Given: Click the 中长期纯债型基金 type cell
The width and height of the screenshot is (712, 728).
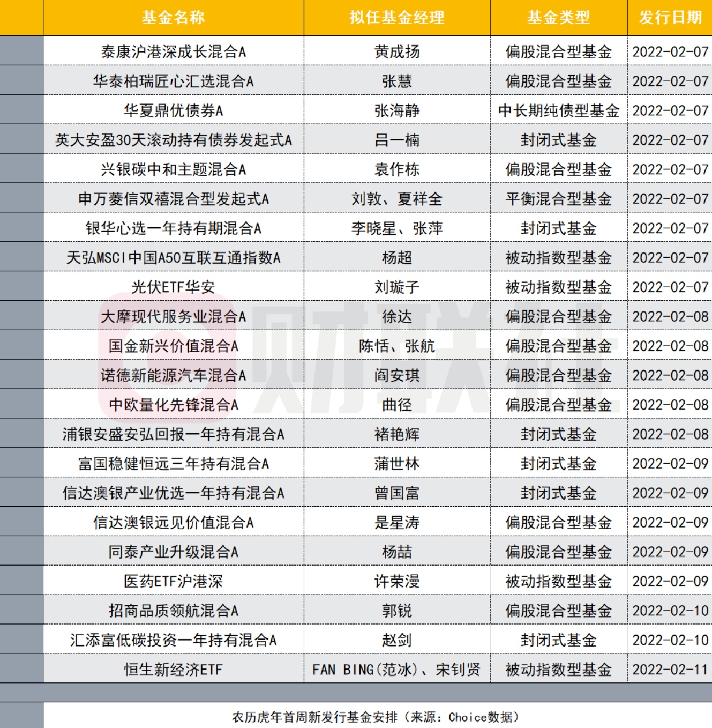Looking at the screenshot, I should coord(559,110).
